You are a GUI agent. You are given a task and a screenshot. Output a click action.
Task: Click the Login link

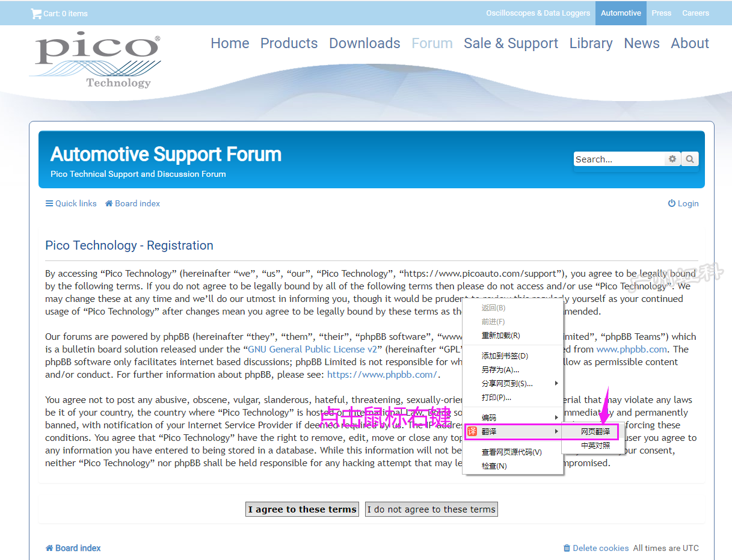pos(683,204)
